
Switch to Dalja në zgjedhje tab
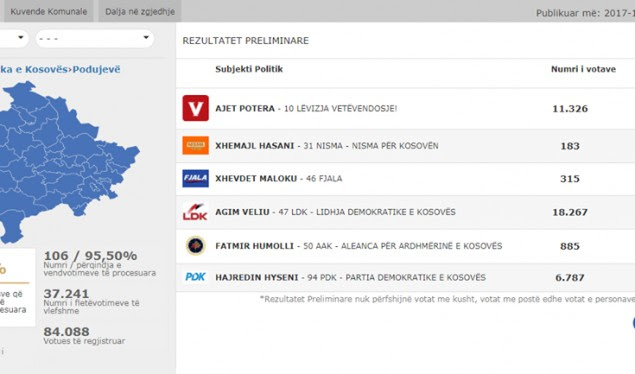pyautogui.click(x=140, y=11)
